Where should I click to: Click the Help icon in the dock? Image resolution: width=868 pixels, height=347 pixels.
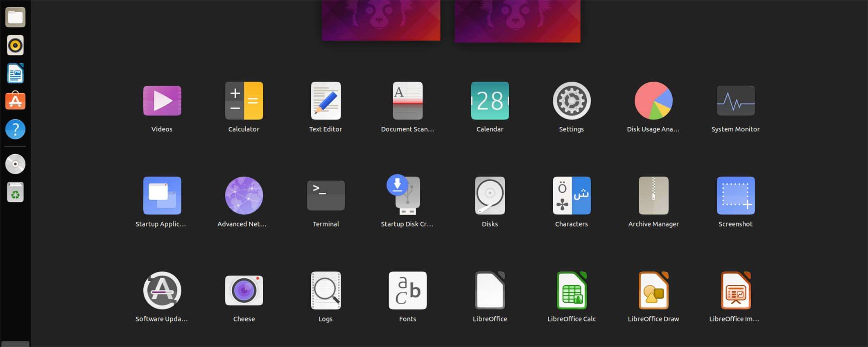point(16,129)
